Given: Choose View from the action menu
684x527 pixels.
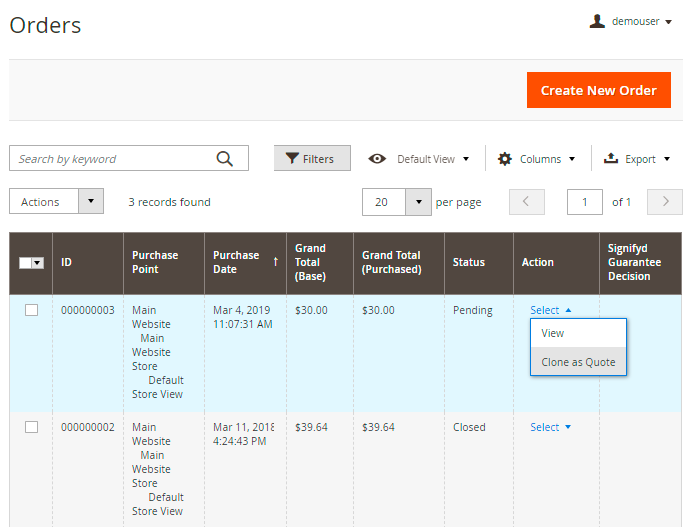Looking at the screenshot, I should pos(553,333).
